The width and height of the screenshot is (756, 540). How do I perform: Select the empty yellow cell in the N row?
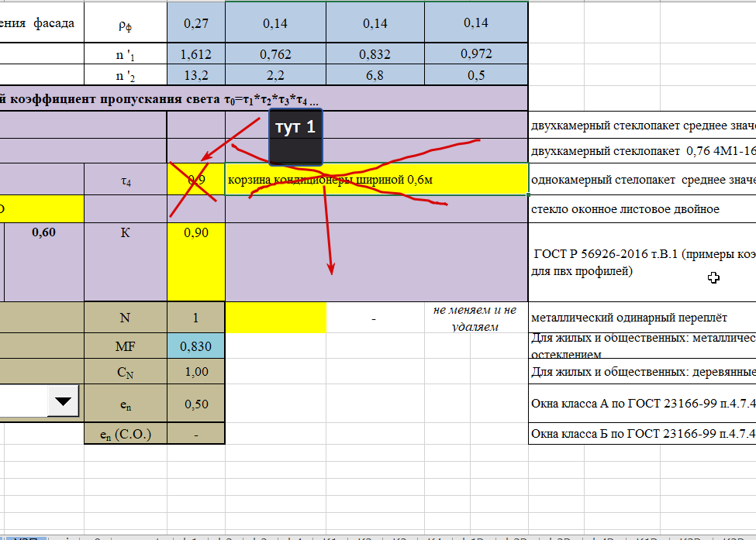tap(276, 318)
